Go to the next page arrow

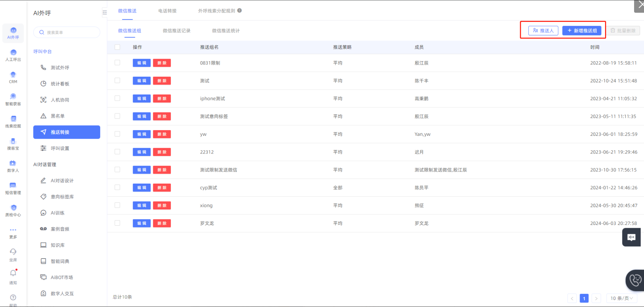tap(596, 298)
